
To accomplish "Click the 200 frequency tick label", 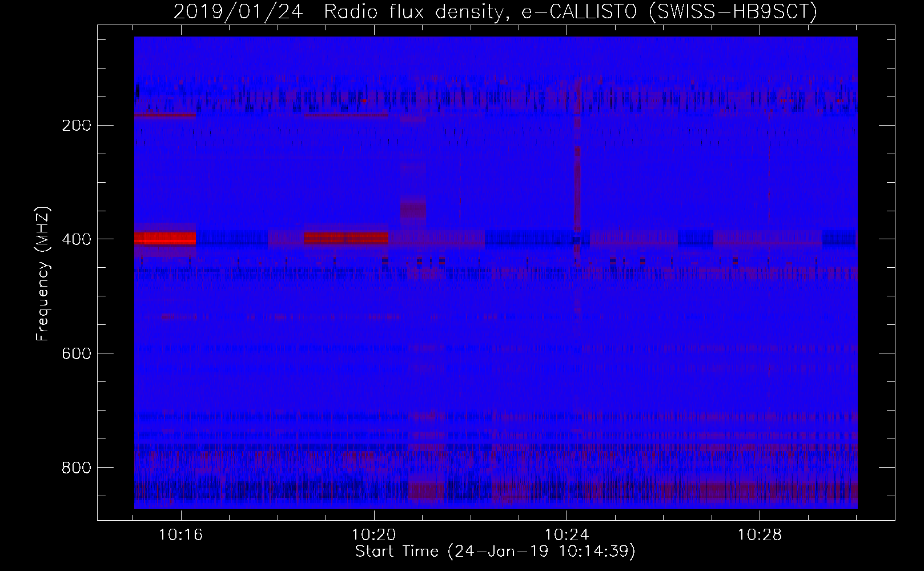I will pyautogui.click(x=77, y=125).
